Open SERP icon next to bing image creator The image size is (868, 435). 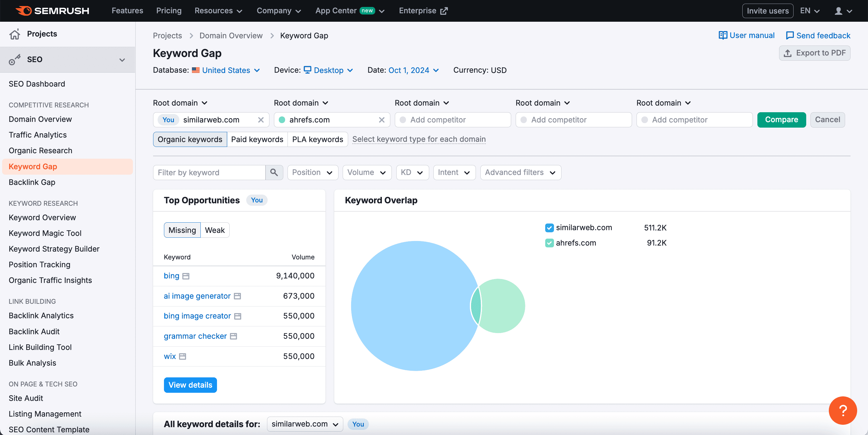coord(237,316)
